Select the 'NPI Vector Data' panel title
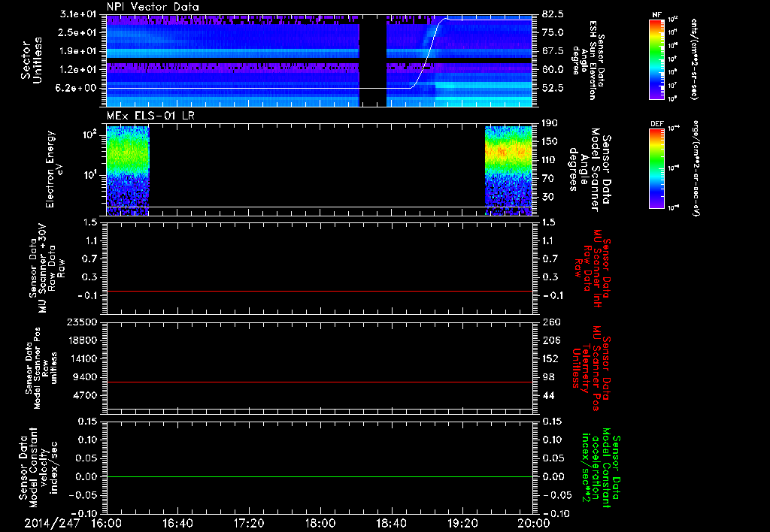Viewport: 770px width, 532px height. 153,7
